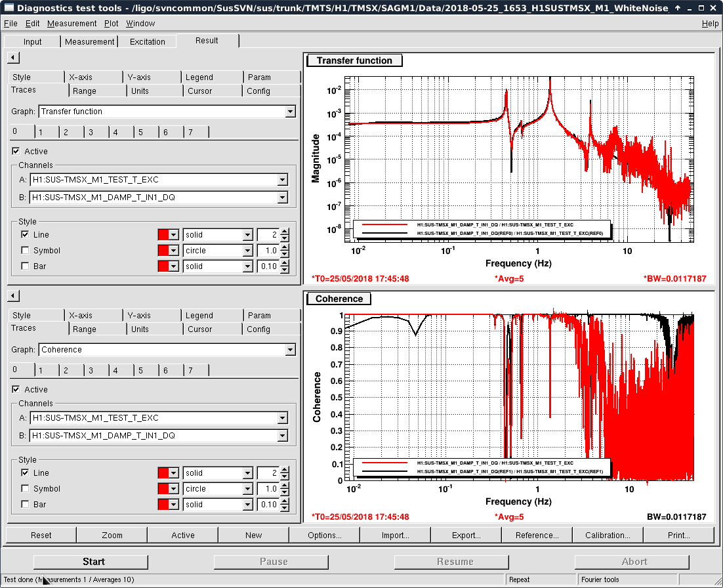
Task: Increase line width stepper in Coherence style
Action: [284, 470]
